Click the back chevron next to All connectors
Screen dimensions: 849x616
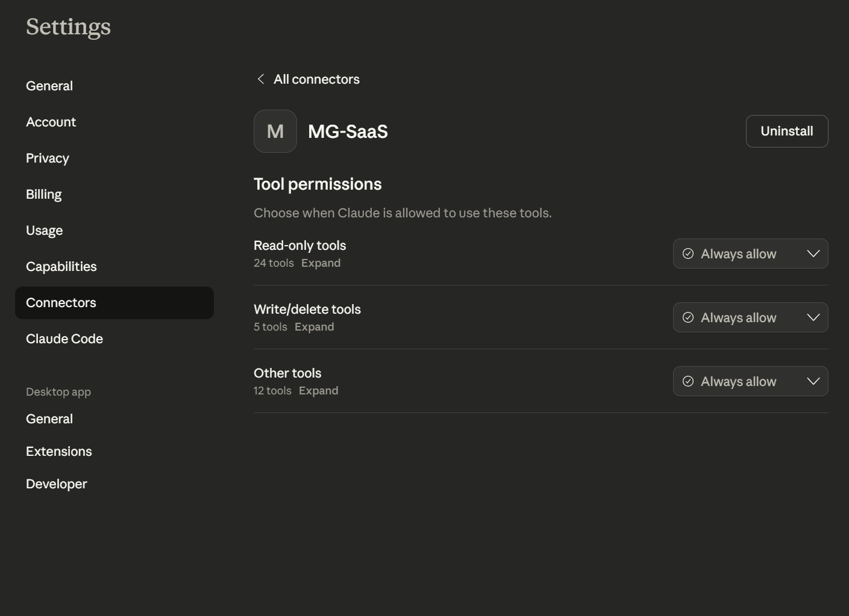pos(260,78)
